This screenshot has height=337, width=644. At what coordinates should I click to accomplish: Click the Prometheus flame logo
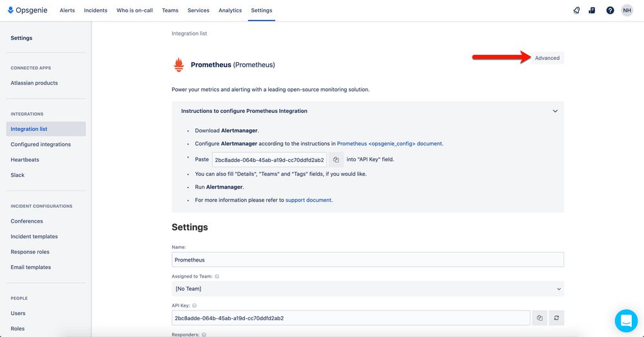pyautogui.click(x=179, y=65)
